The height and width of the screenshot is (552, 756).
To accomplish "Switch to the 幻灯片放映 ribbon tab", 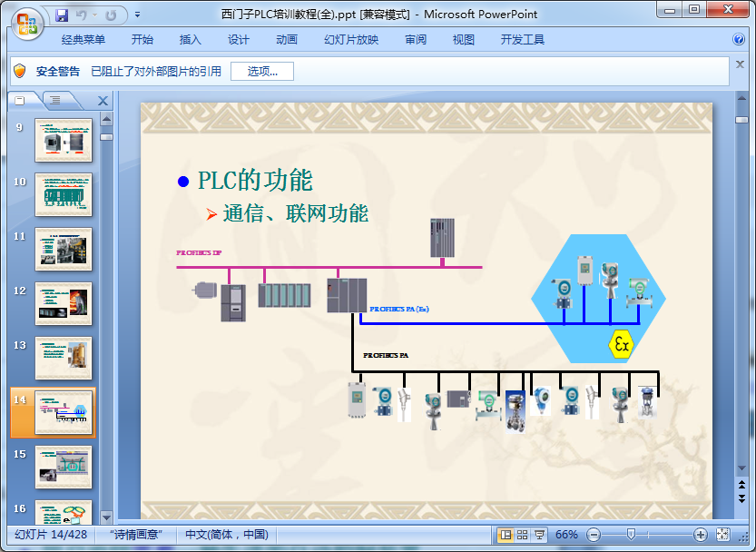I will point(351,40).
